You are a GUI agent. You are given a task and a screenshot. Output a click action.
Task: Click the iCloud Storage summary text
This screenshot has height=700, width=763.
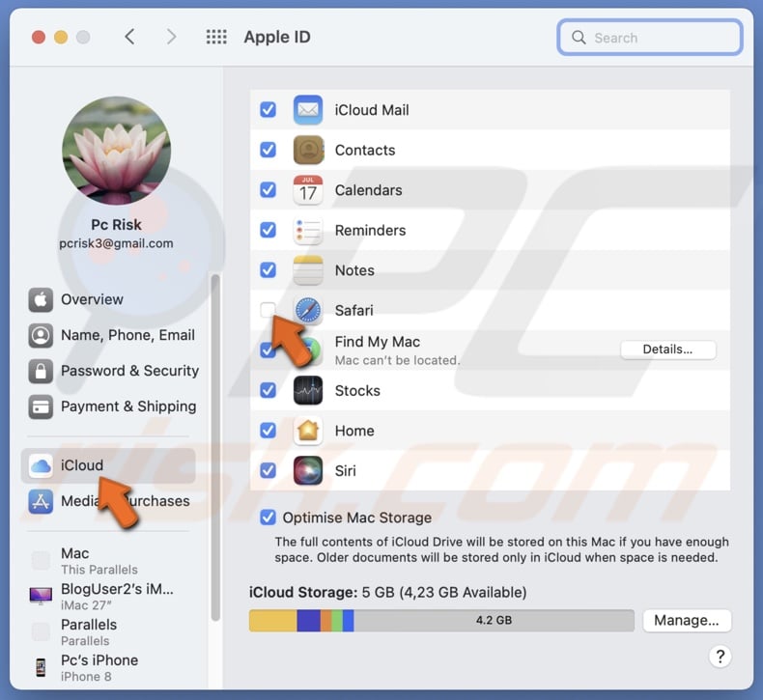(x=388, y=593)
